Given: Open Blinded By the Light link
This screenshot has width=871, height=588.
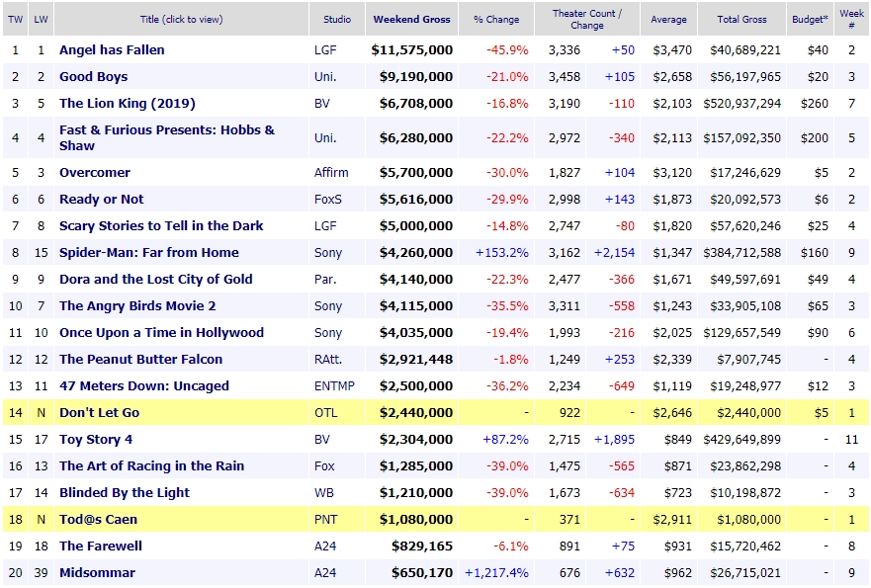Looking at the screenshot, I should pos(125,492).
